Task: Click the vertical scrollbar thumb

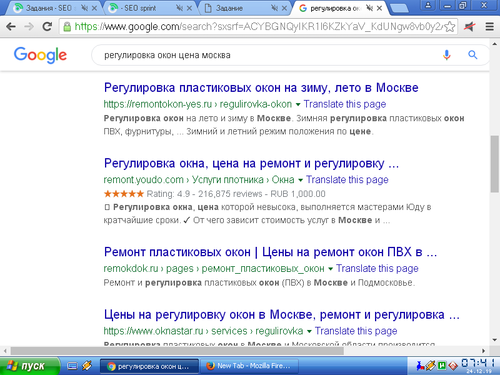Action: tap(495, 164)
